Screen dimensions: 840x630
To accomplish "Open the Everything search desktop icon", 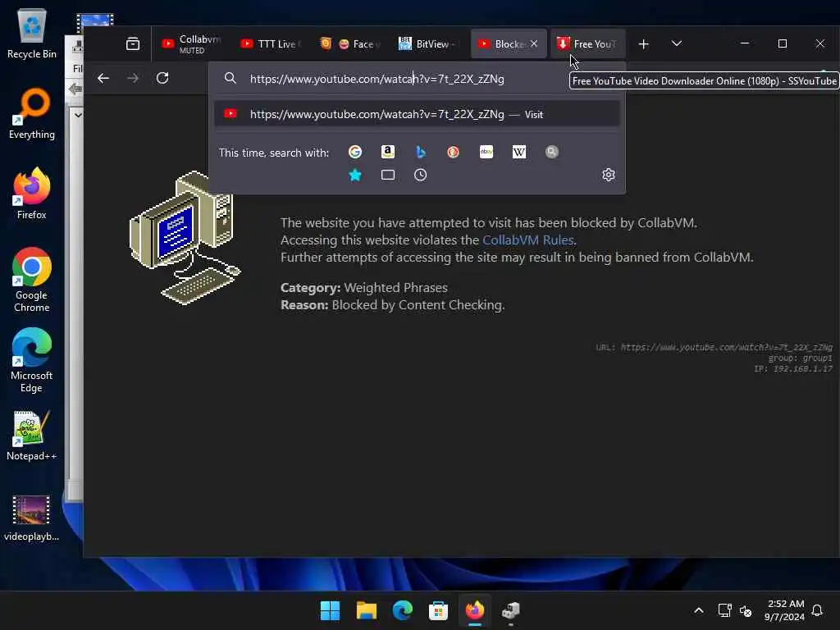I will click(32, 113).
